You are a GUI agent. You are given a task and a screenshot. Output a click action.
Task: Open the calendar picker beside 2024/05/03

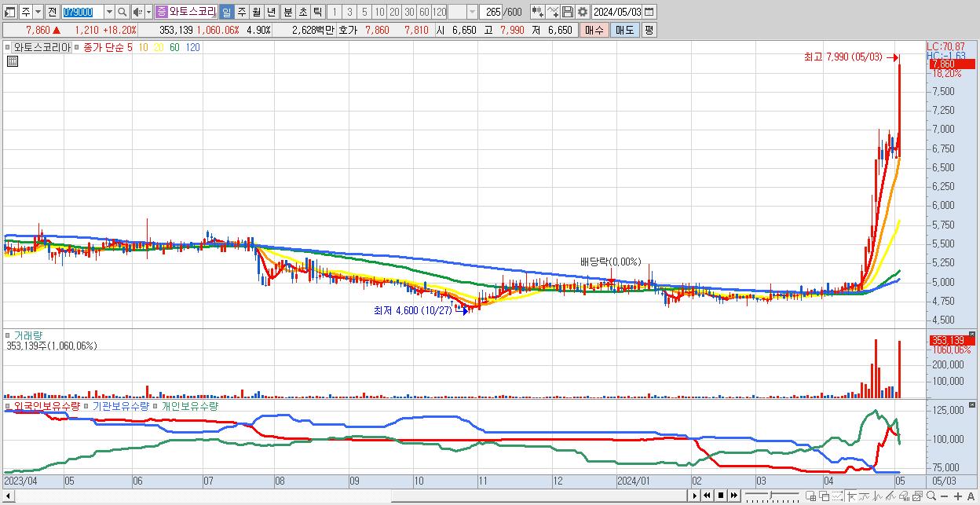649,12
